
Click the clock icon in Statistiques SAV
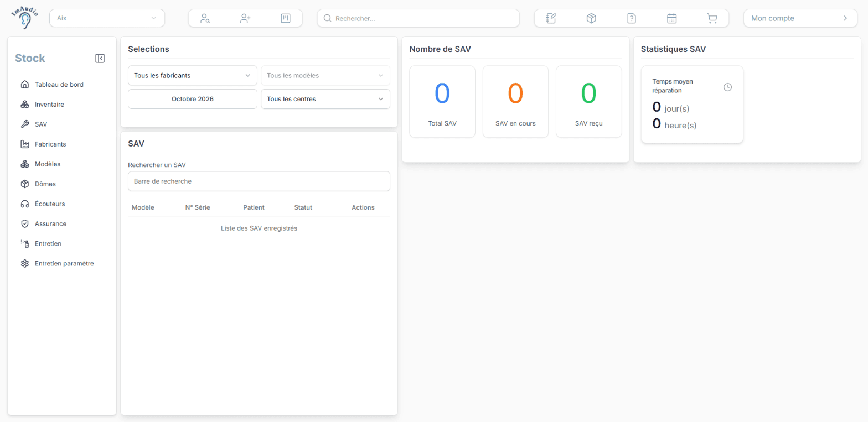pyautogui.click(x=728, y=87)
